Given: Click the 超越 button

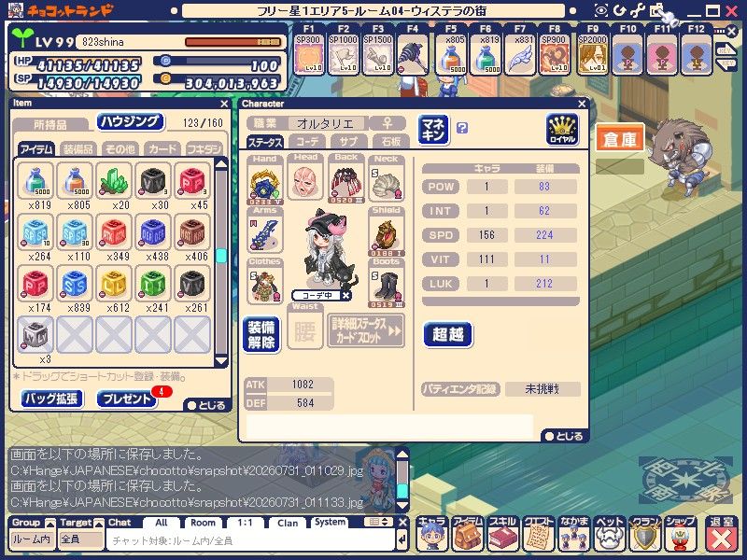Looking at the screenshot, I should coord(447,334).
